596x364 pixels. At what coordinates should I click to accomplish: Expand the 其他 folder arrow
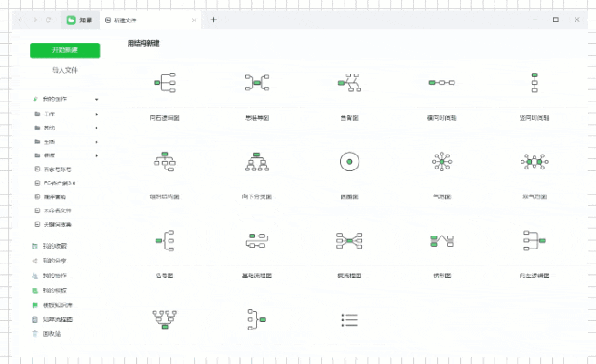tap(97, 128)
